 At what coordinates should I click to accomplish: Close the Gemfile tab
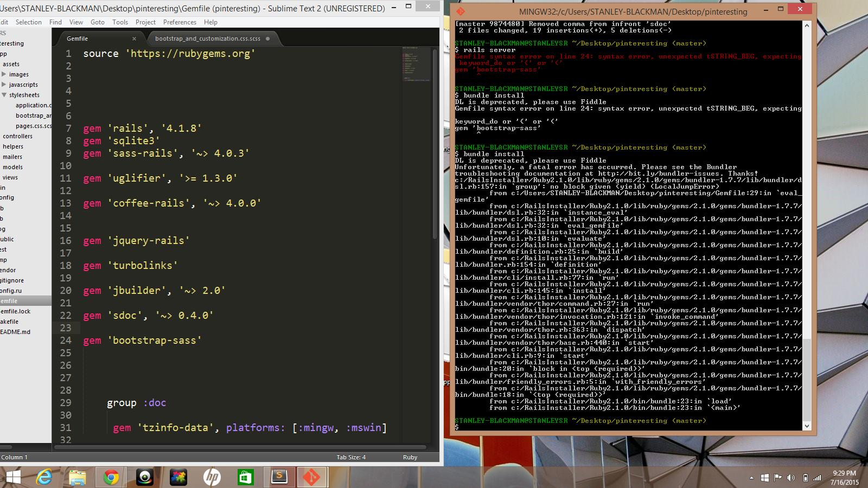pyautogui.click(x=134, y=38)
